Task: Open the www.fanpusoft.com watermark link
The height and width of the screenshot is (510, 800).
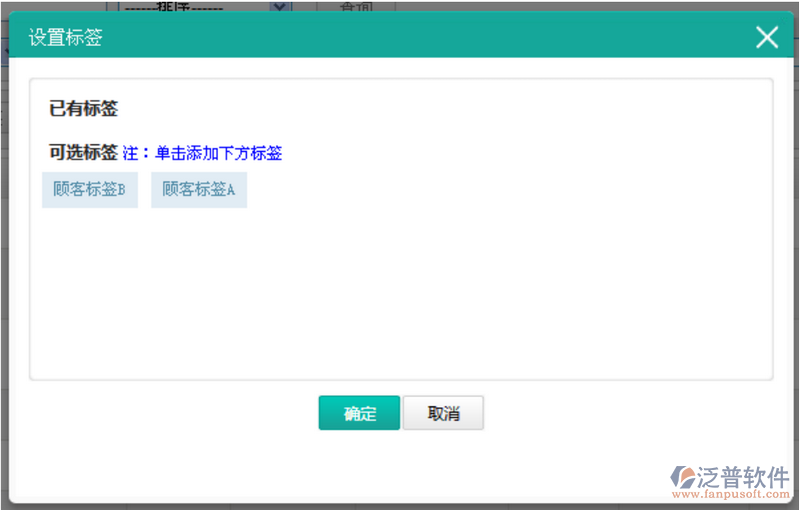Action: coord(730,494)
